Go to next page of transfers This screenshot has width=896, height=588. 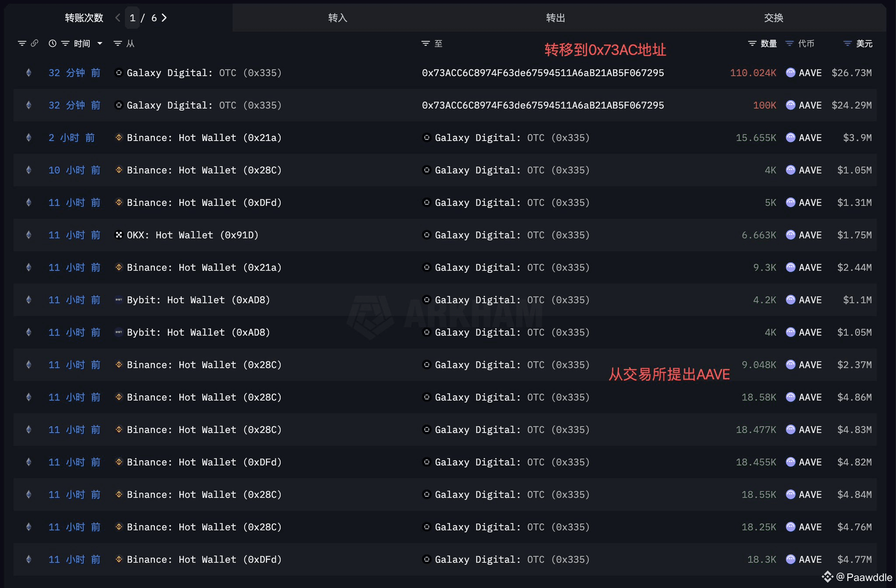tap(164, 18)
